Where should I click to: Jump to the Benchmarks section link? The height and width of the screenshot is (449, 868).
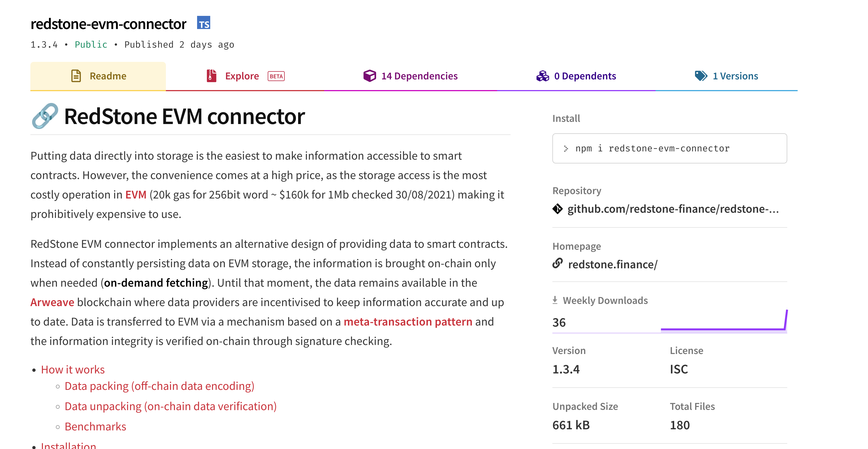95,427
